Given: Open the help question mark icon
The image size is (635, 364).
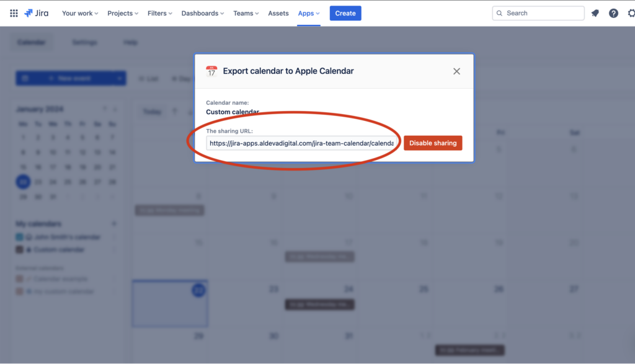Looking at the screenshot, I should click(x=613, y=13).
